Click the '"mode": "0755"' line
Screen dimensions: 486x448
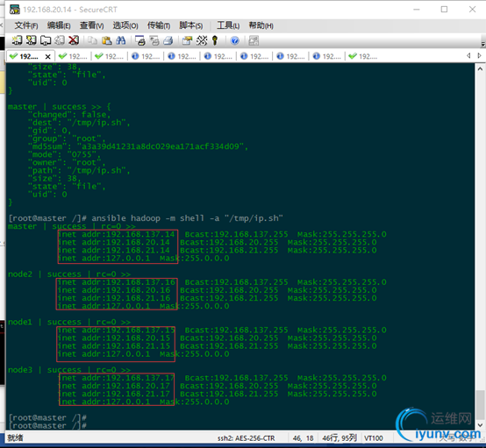(64, 154)
